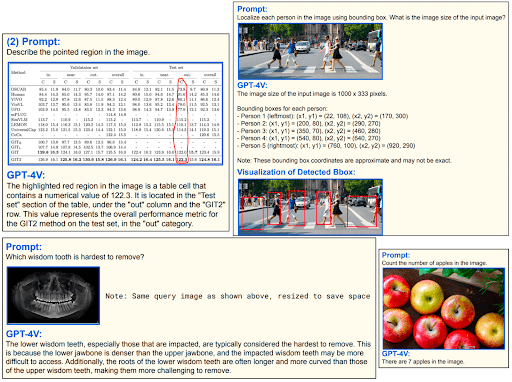Image resolution: width=512 pixels, height=382 pixels.
Task: Click the Person 5 (rightmost) coordinates line
Action: click(327, 146)
